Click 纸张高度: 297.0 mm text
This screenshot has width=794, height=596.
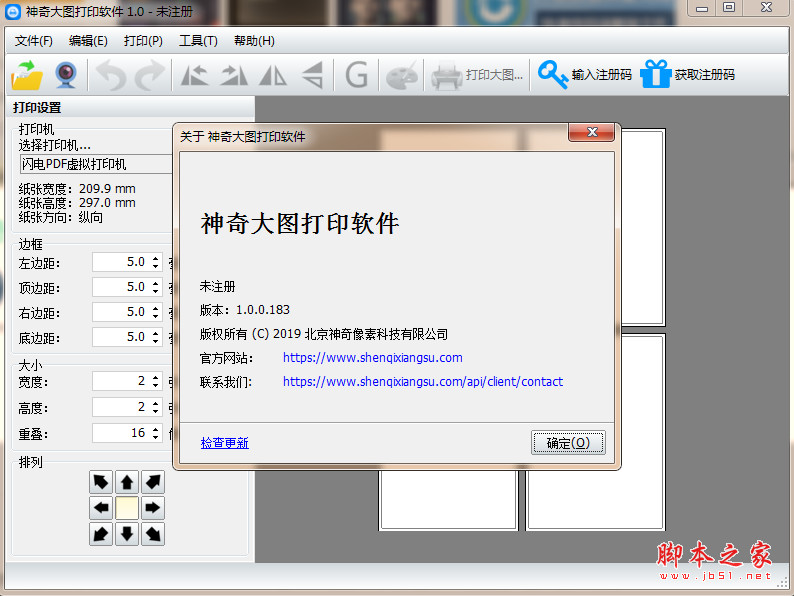tap(77, 203)
